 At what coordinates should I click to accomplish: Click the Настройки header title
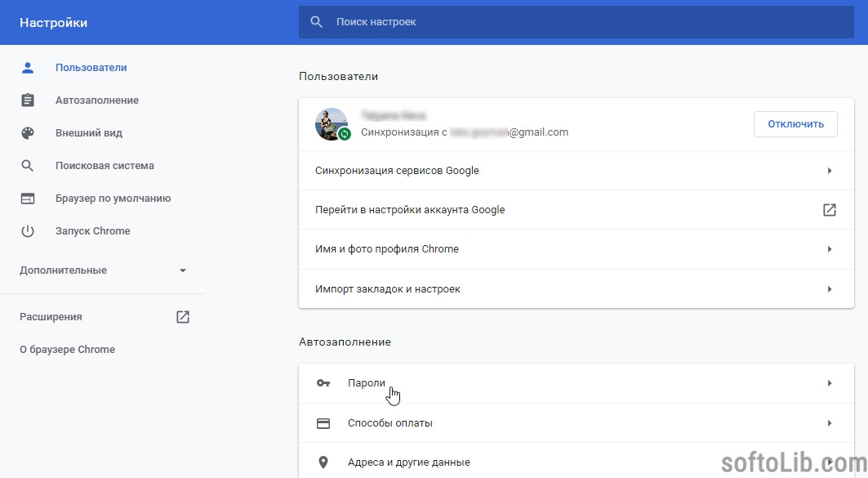click(53, 23)
